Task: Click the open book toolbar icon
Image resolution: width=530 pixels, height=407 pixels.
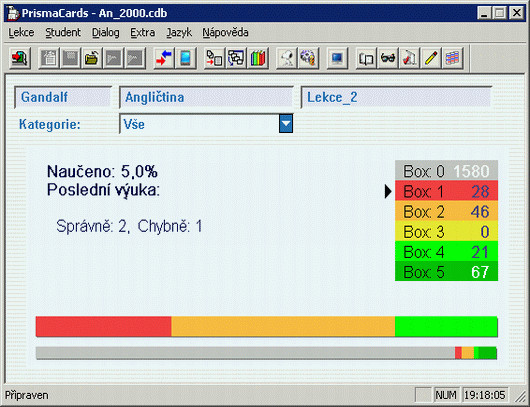Action: (366, 58)
